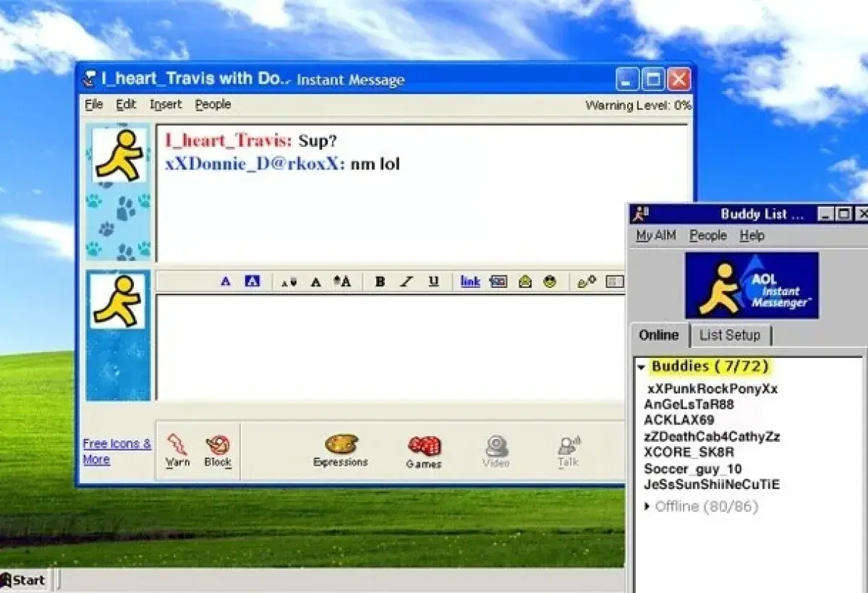Image resolution: width=868 pixels, height=593 pixels.
Task: Collapse the Buddies group
Action: [x=642, y=367]
